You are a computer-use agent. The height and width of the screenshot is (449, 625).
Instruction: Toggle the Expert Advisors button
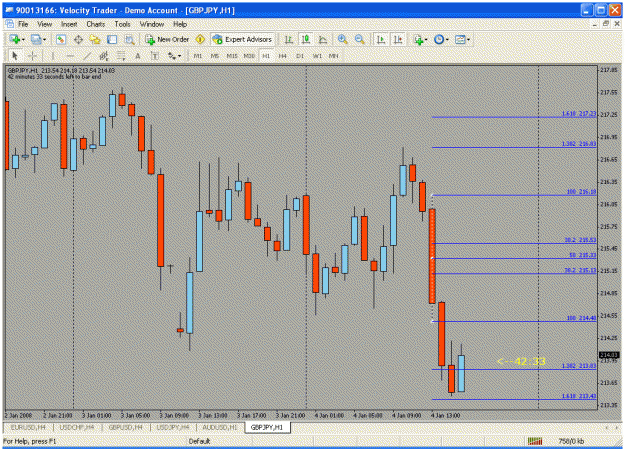tap(243, 39)
